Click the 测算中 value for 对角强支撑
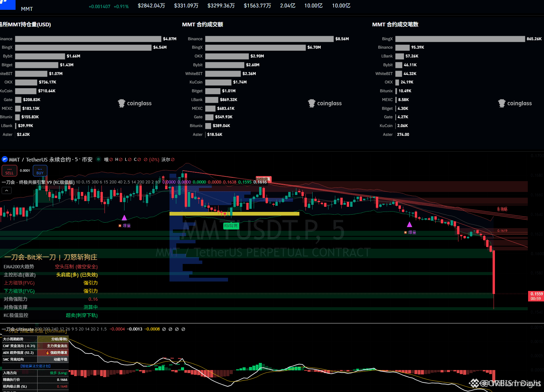This screenshot has width=544, height=392. (91, 307)
